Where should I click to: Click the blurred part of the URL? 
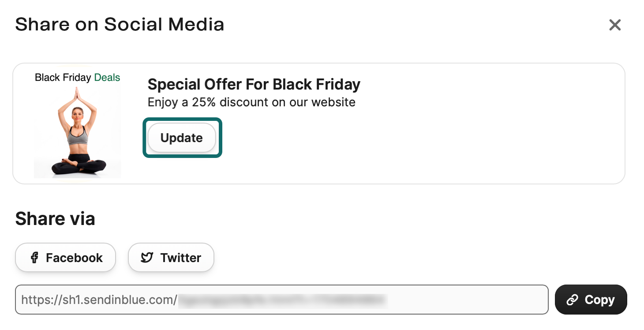282,300
